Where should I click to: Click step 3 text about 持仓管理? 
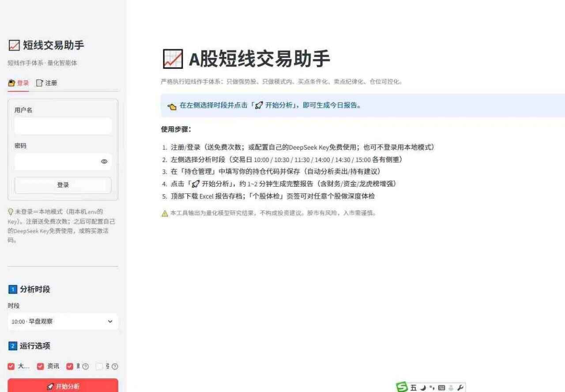pyautogui.click(x=275, y=172)
